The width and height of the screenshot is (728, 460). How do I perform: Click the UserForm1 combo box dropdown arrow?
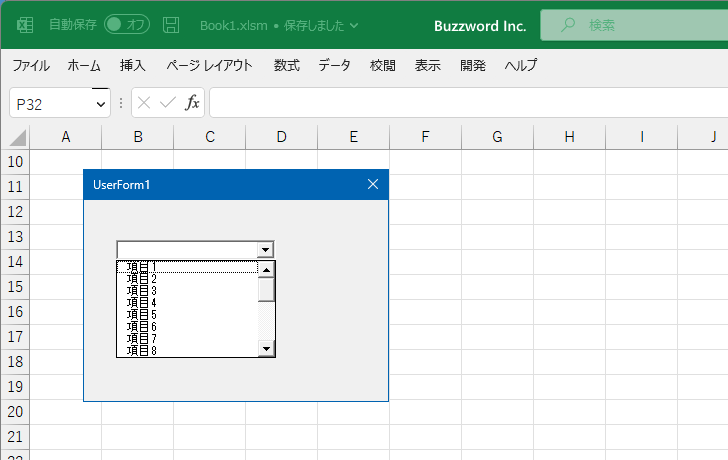coord(265,250)
